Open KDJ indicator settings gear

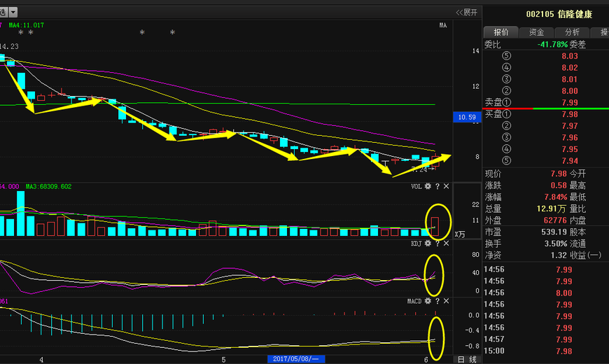click(x=428, y=243)
